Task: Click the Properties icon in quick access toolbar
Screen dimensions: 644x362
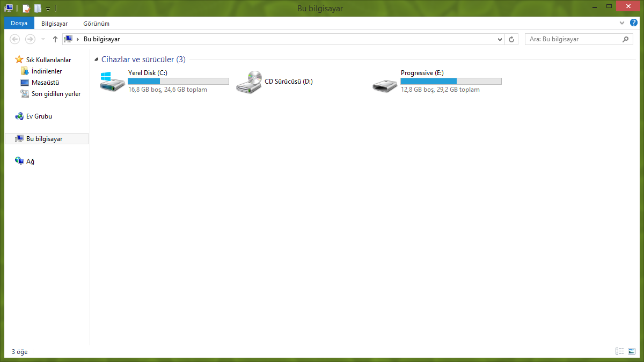Action: tap(26, 9)
